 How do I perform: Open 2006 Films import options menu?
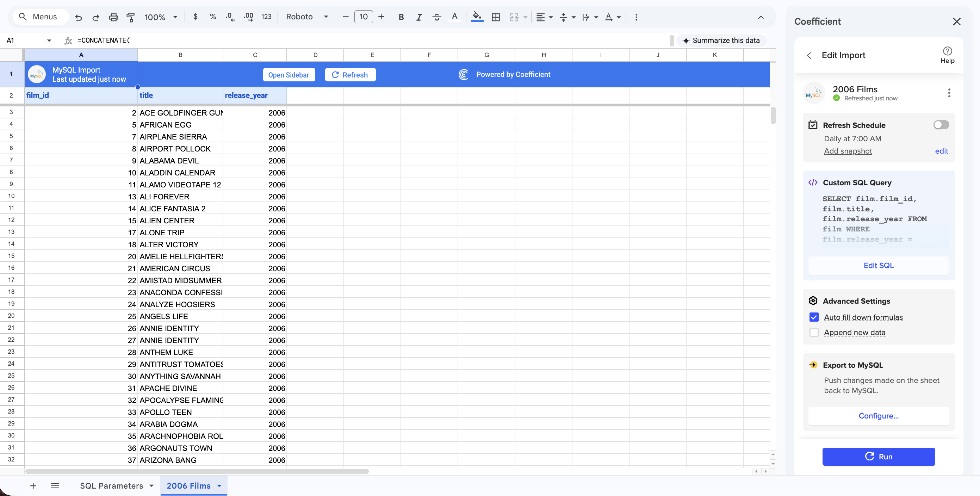coord(949,93)
